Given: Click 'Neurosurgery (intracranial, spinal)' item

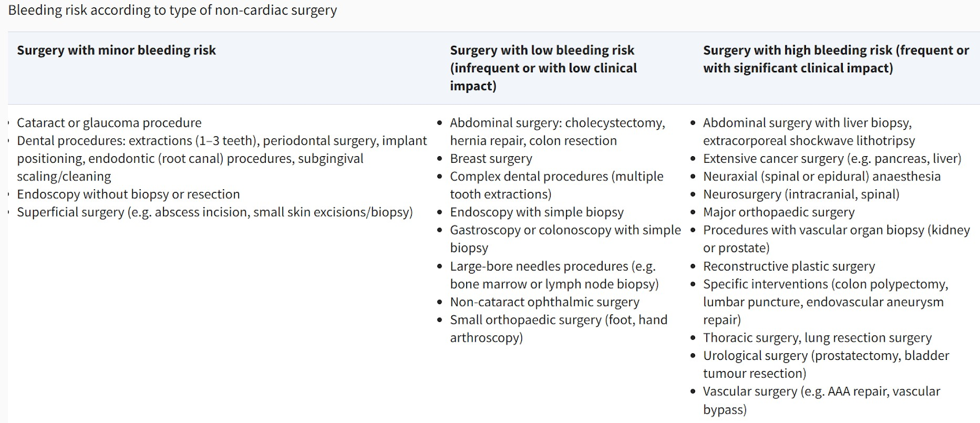Looking at the screenshot, I should tap(801, 194).
